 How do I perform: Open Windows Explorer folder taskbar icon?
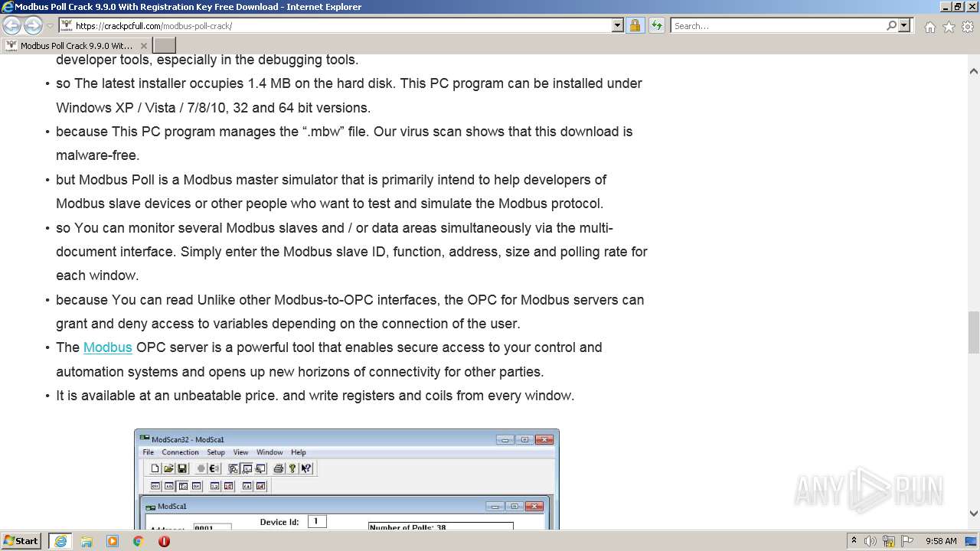87,541
